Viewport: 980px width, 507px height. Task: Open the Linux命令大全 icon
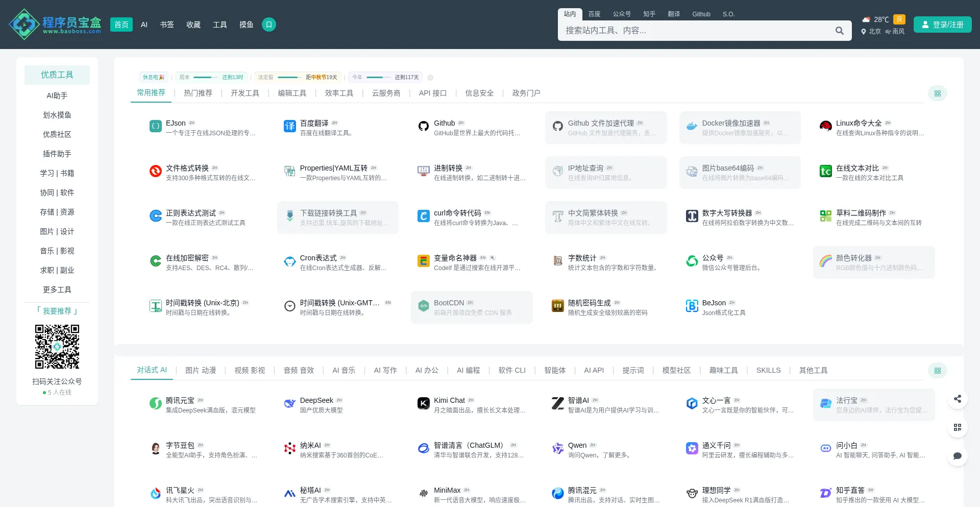(826, 126)
